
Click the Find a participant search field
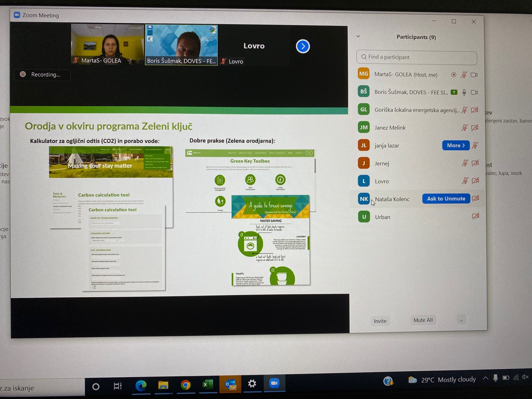(417, 57)
